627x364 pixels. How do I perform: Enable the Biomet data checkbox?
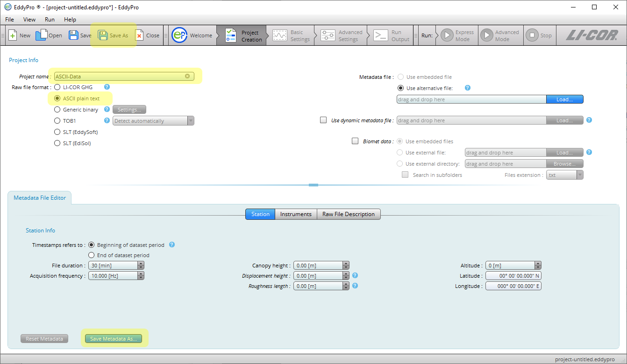point(355,141)
